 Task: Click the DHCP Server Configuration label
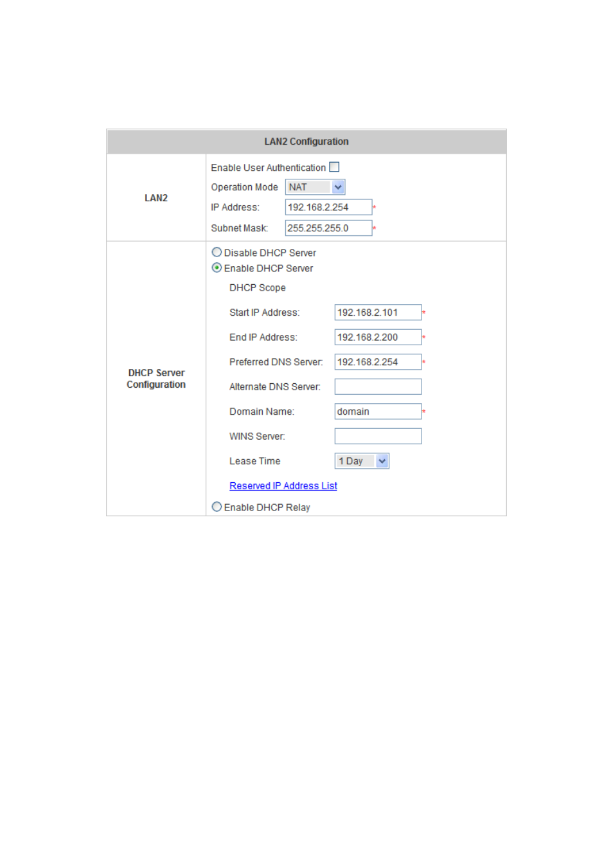pyautogui.click(x=156, y=379)
